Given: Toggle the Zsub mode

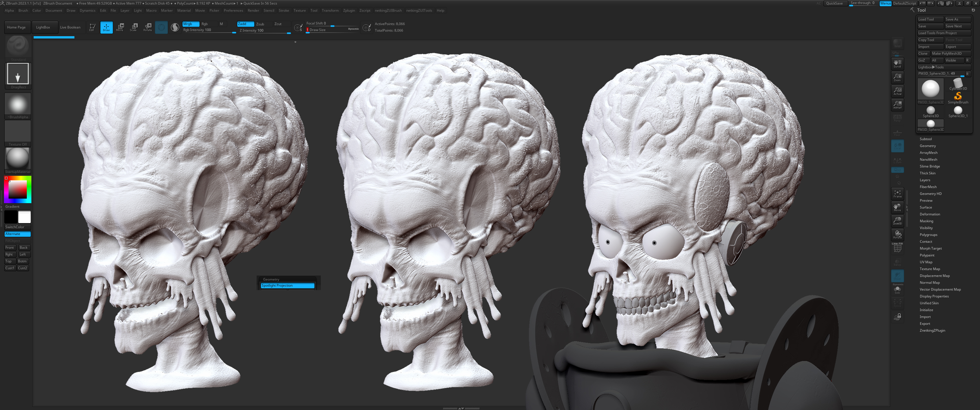Looking at the screenshot, I should [260, 24].
